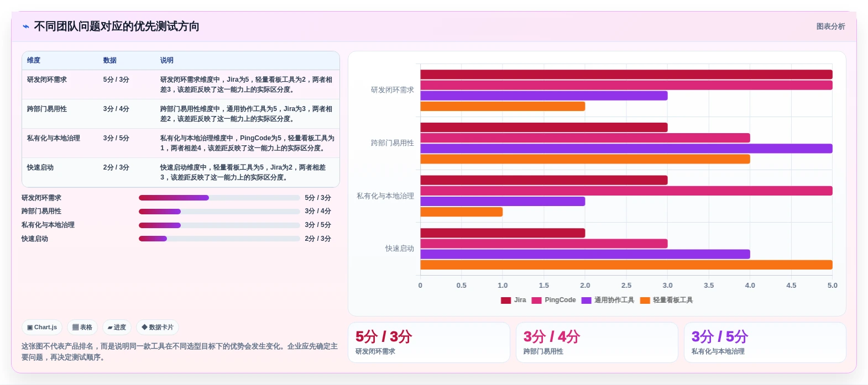Click the 图表分析 label at top right
This screenshot has height=385, width=868.
point(830,27)
